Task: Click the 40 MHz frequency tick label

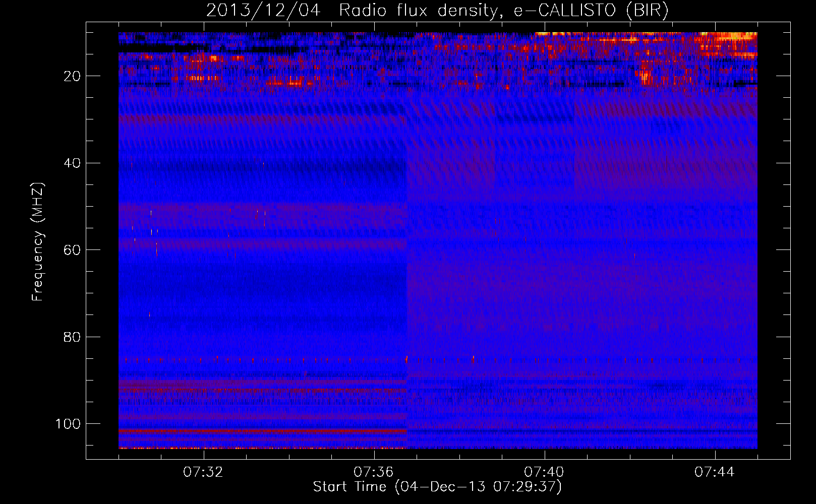Action: coord(73,163)
